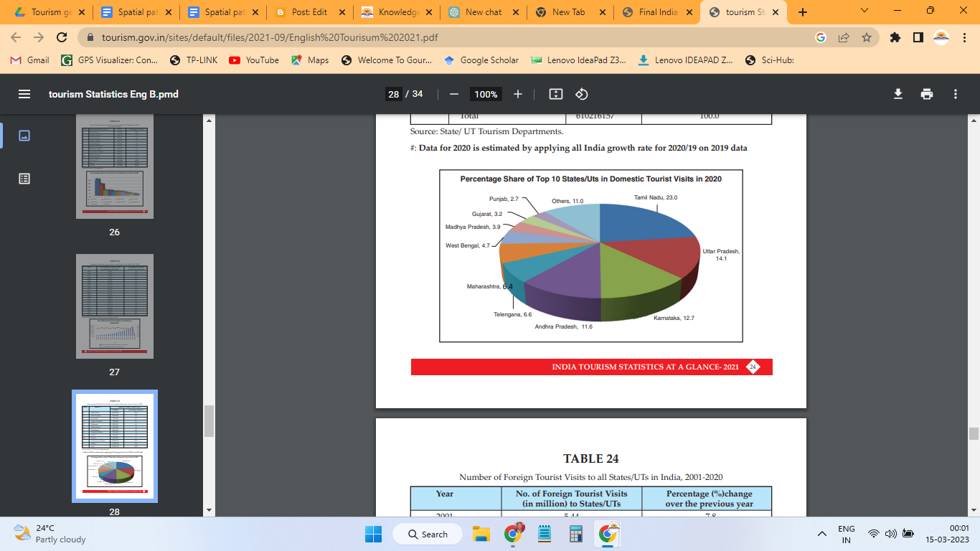The height and width of the screenshot is (551, 980).
Task: Click the main document scrollbar handle
Action: 974,433
